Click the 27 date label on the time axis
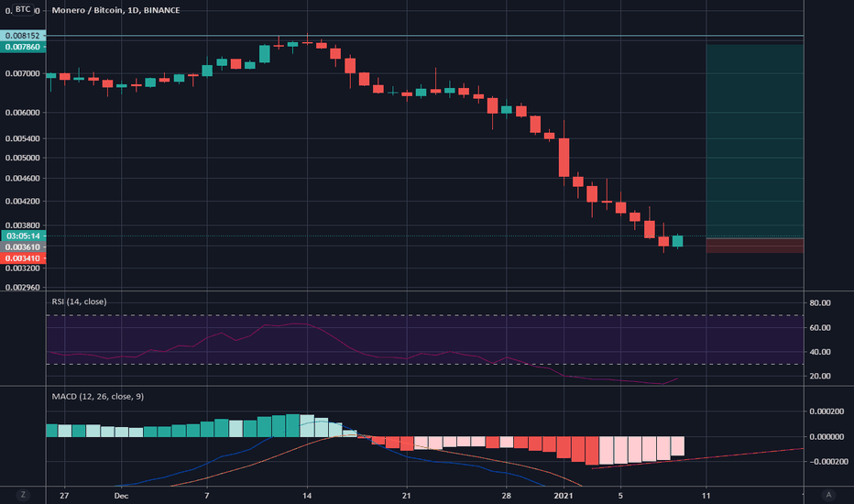This screenshot has width=854, height=504. (64, 495)
